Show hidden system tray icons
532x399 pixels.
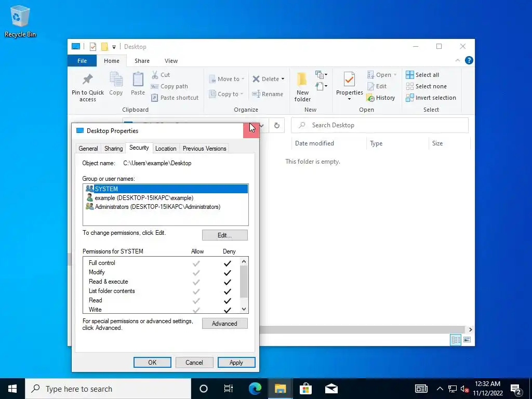(440, 389)
